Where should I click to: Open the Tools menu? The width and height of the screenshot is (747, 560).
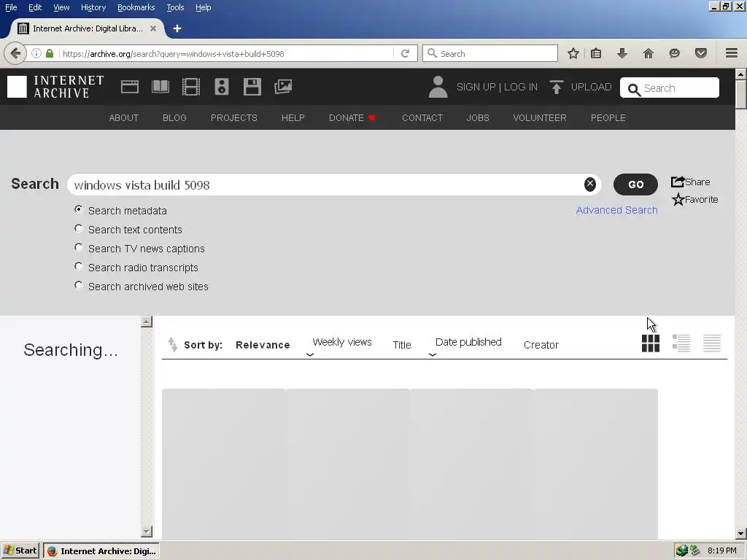click(175, 7)
